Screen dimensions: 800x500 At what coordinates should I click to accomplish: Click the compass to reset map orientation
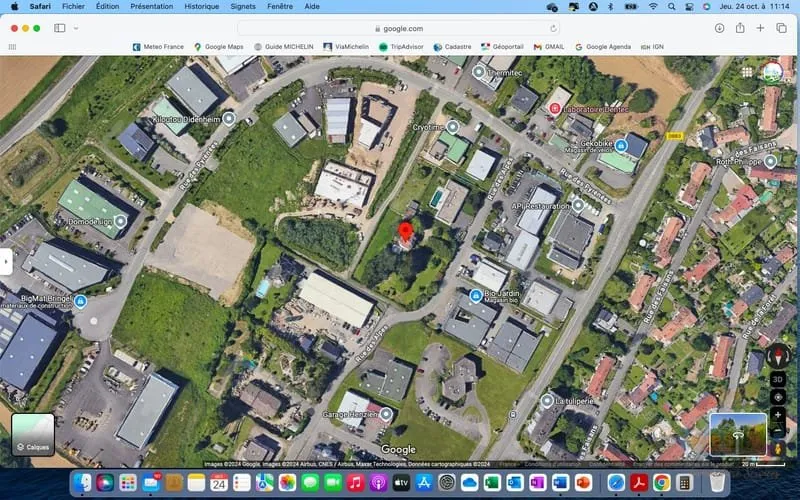[778, 356]
